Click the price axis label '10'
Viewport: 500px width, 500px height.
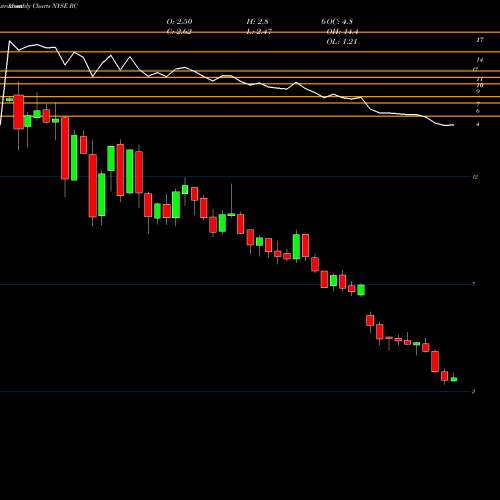pyautogui.click(x=480, y=85)
